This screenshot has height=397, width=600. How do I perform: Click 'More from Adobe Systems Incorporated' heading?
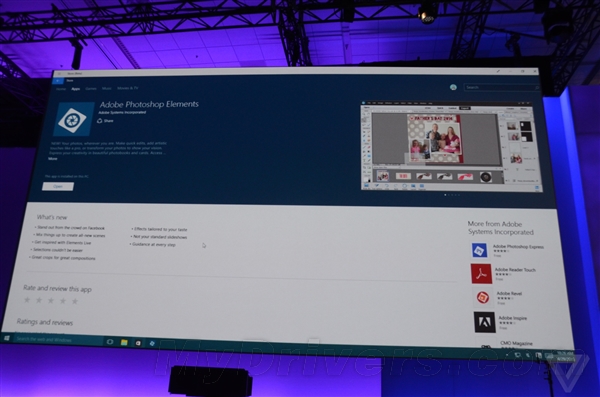click(x=501, y=228)
